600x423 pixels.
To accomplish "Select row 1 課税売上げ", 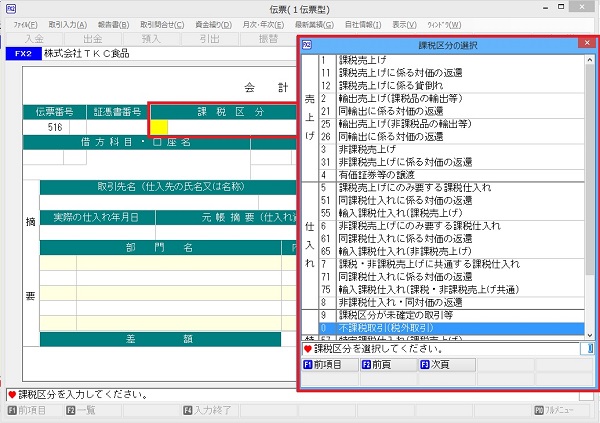I will click(x=452, y=60).
